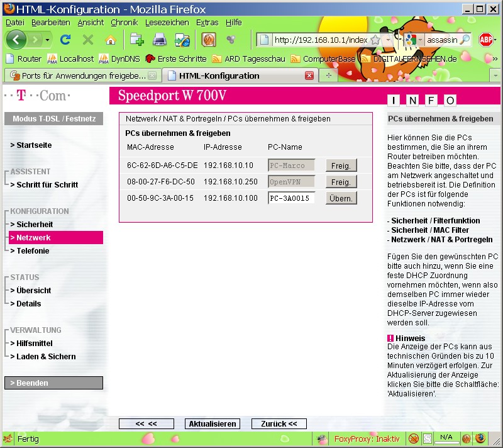Click the search magnifier icon

pos(465,40)
